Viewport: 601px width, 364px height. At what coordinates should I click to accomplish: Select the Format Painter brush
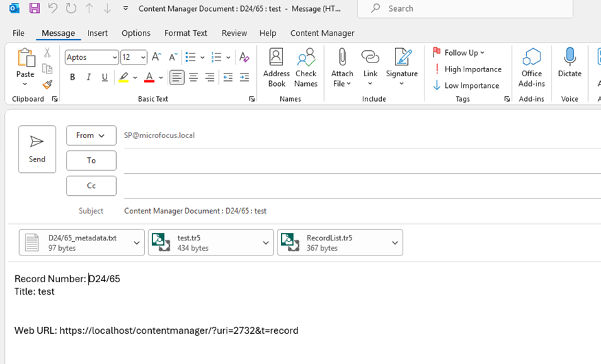47,84
